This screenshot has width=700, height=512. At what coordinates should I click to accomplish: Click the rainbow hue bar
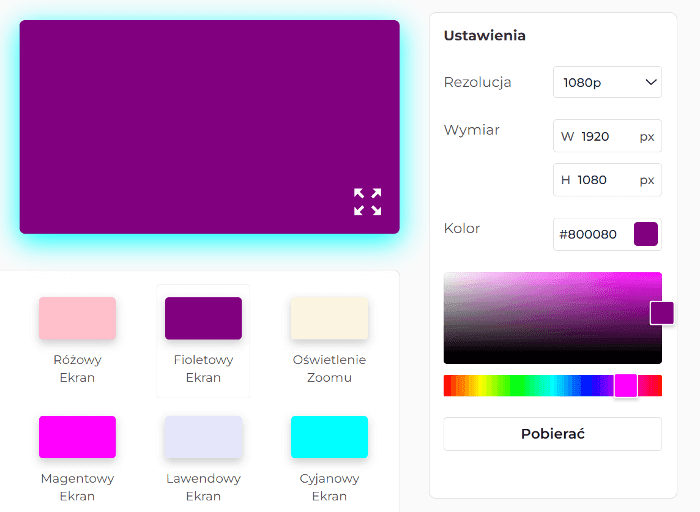click(553, 386)
